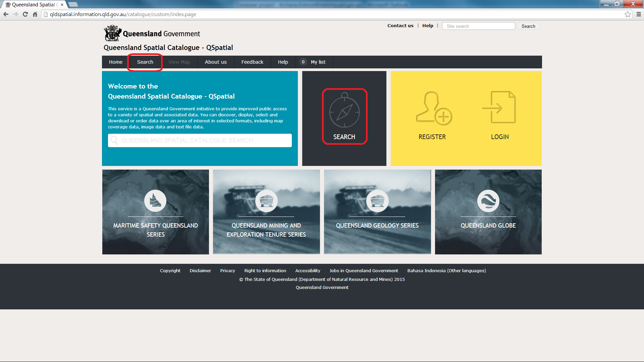Reload the page with refresh icon
Image resolution: width=644 pixels, height=362 pixels.
coord(25,14)
